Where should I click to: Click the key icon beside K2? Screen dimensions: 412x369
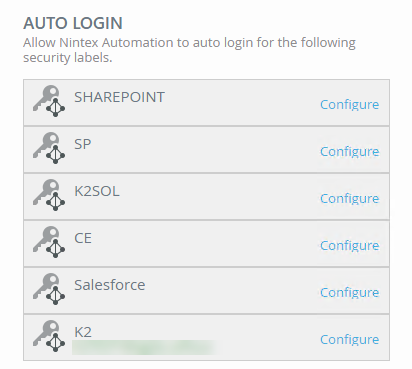[x=49, y=336]
